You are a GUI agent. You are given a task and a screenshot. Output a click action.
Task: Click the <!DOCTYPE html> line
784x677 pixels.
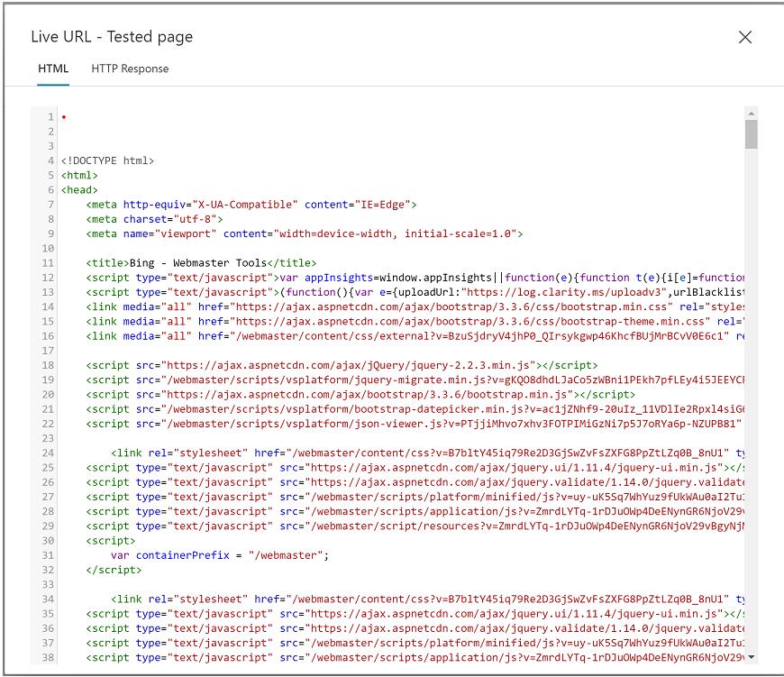click(x=107, y=160)
